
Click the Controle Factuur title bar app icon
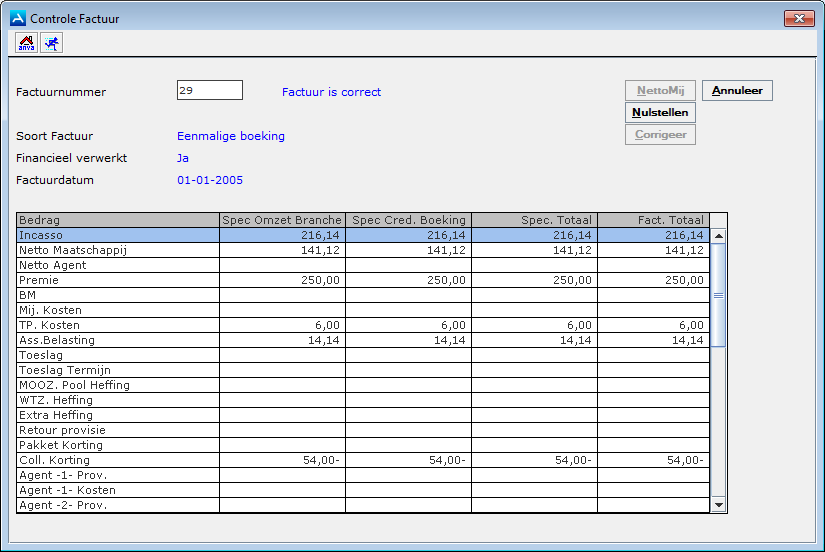17,18
